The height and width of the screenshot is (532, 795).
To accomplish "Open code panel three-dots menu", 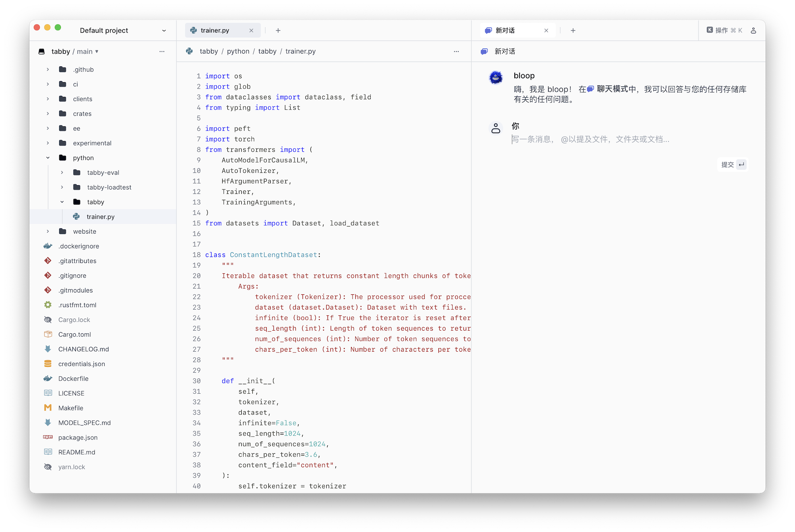I will coord(456,51).
